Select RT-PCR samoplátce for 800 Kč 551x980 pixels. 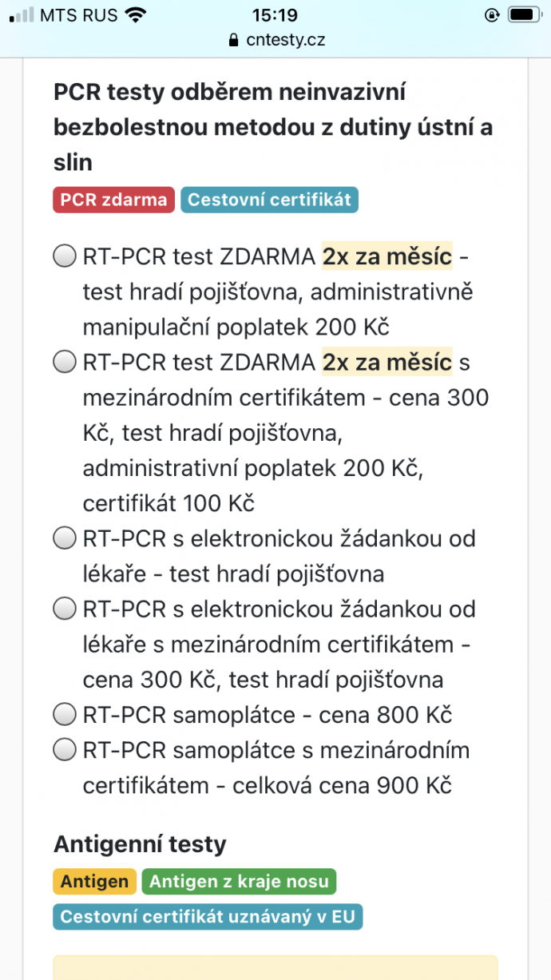64,715
